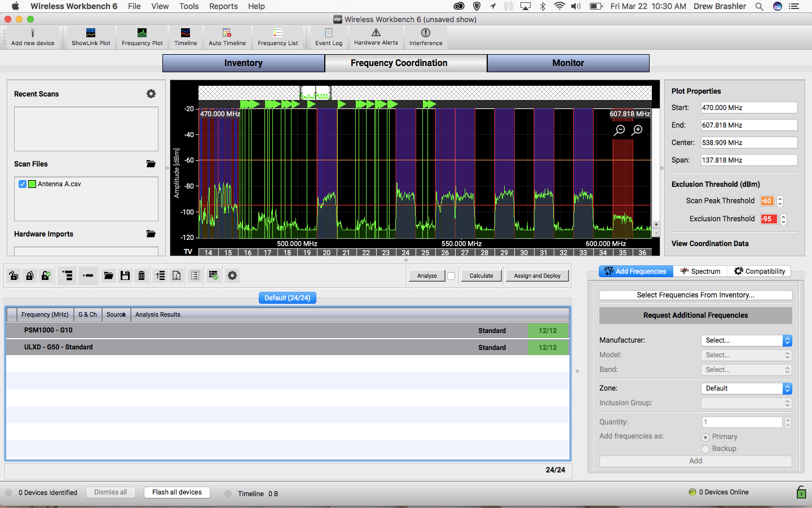Click the sort list with up arrow icon
812x508 pixels.
160,275
